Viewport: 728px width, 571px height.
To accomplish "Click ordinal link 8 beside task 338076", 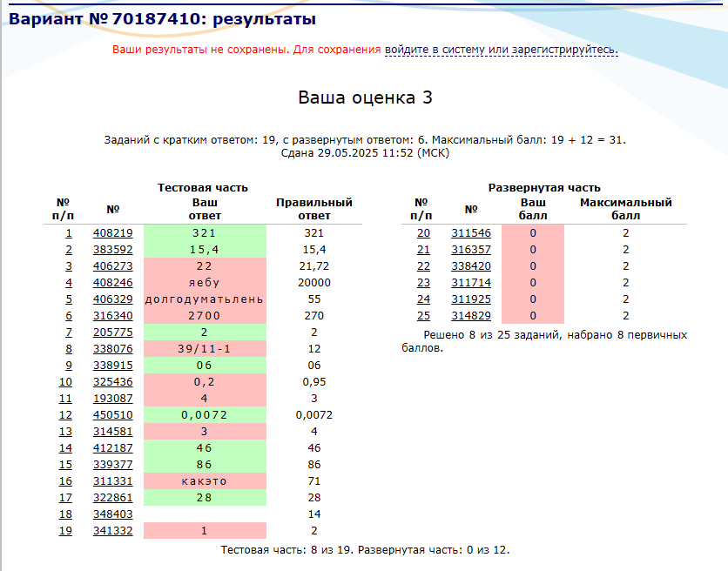I will (69, 349).
